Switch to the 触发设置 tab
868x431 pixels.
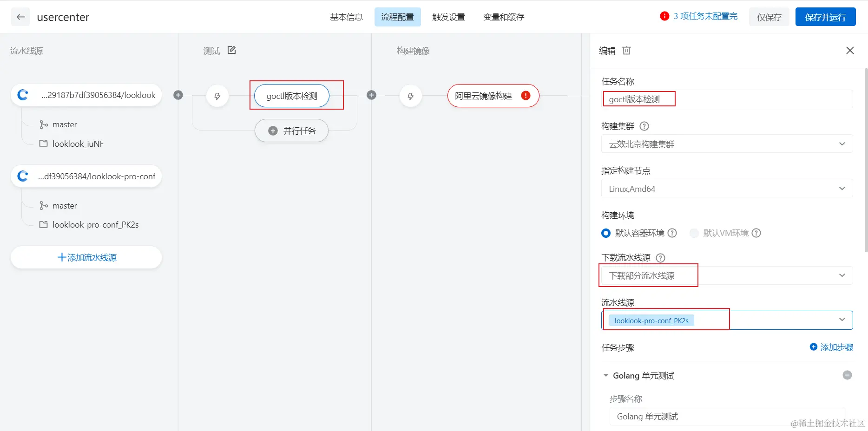pyautogui.click(x=448, y=17)
